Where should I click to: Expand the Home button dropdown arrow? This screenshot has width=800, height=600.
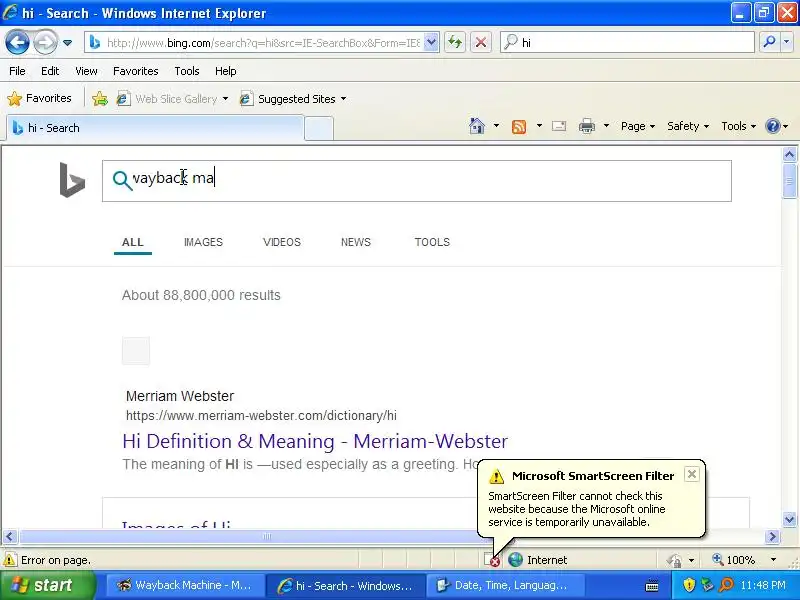tap(496, 126)
